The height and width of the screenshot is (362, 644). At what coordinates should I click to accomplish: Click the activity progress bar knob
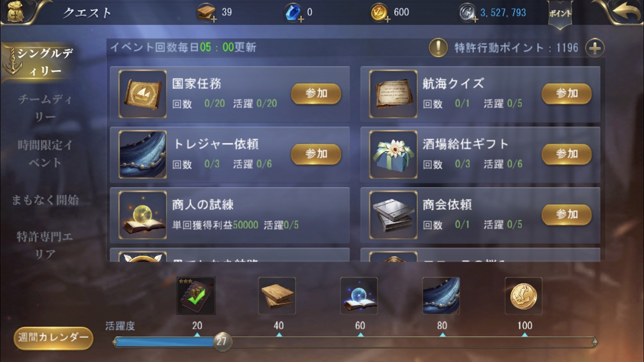coord(221,342)
